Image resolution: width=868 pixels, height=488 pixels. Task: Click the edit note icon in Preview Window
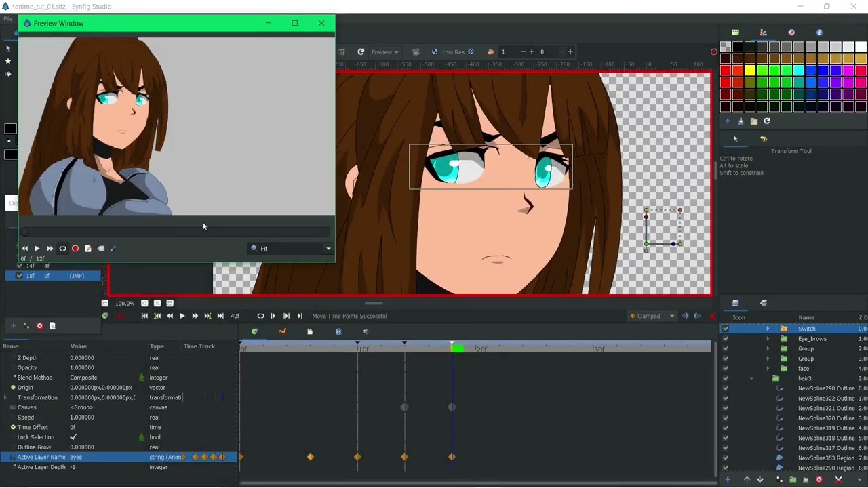click(x=88, y=249)
